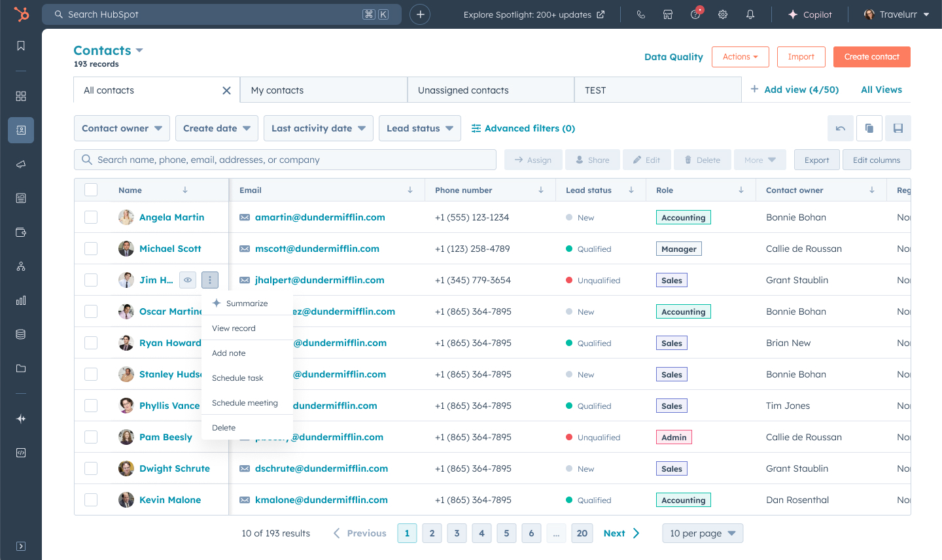Select the checkbox for Oscar Martinez
942x560 pixels.
click(91, 311)
